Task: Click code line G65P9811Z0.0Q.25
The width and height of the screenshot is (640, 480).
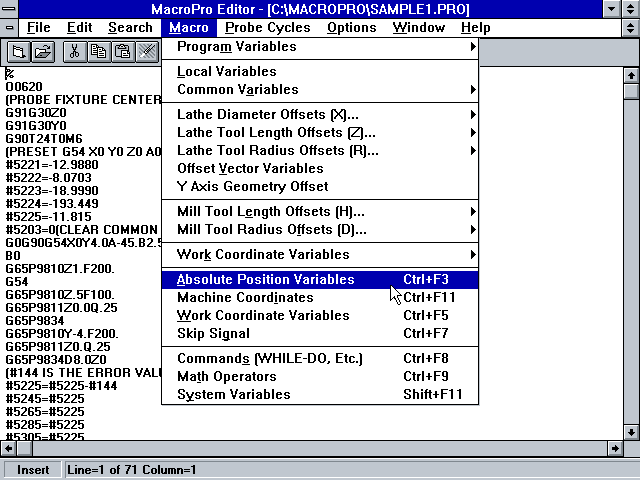Action: 61,308
